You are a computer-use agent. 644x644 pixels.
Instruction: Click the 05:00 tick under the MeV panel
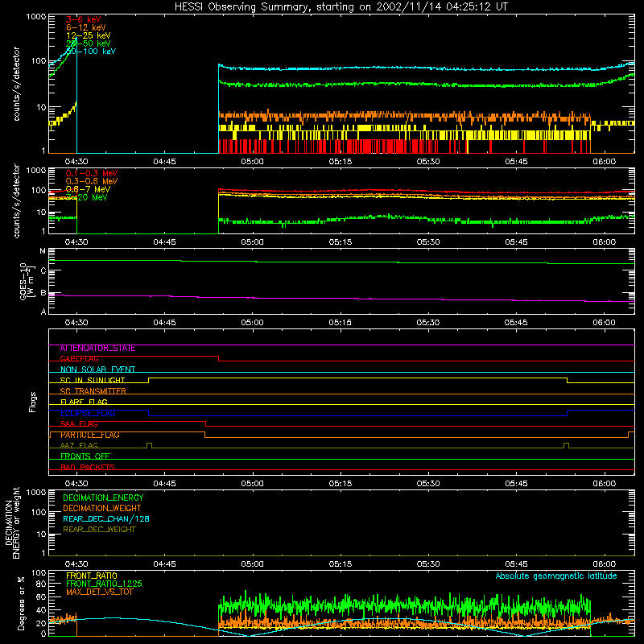tap(252, 242)
